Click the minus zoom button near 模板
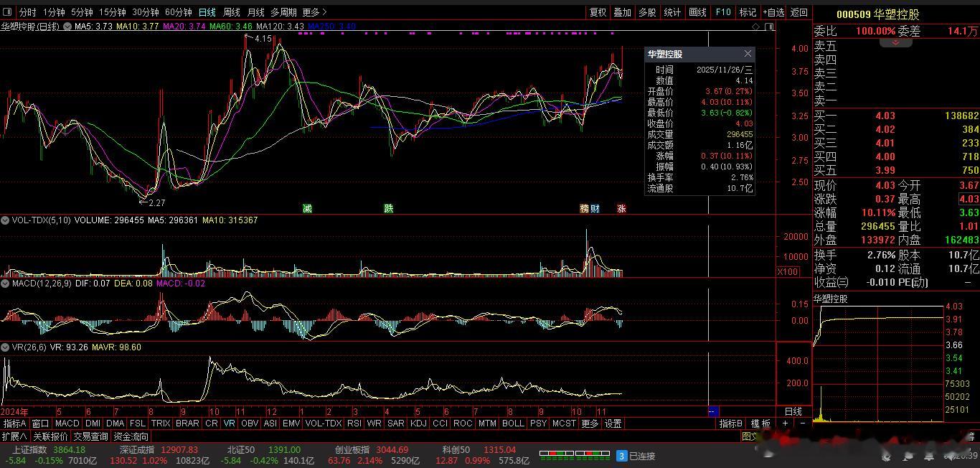Image resolution: width=980 pixels, height=468 pixels. pos(802,423)
